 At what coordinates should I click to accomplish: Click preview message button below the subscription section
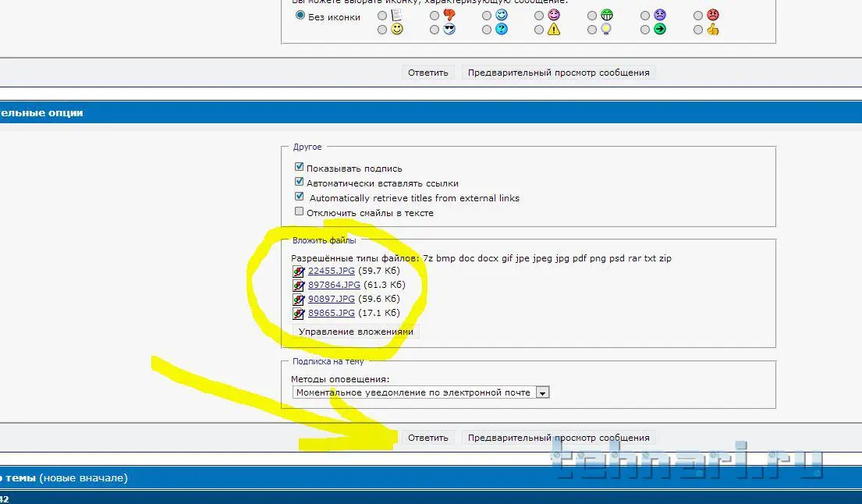559,438
